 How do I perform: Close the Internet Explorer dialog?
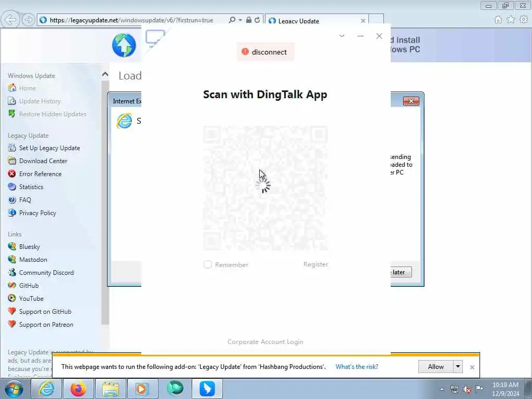tap(411, 101)
